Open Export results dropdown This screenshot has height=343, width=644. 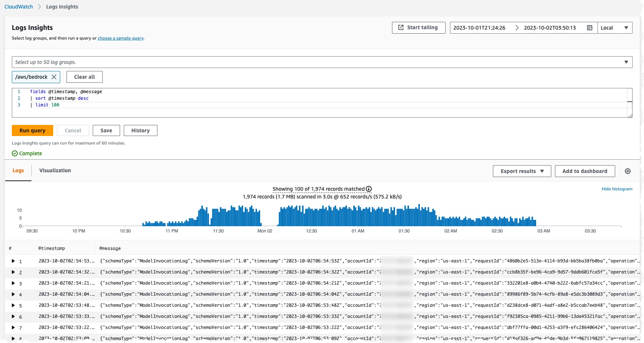pyautogui.click(x=522, y=171)
